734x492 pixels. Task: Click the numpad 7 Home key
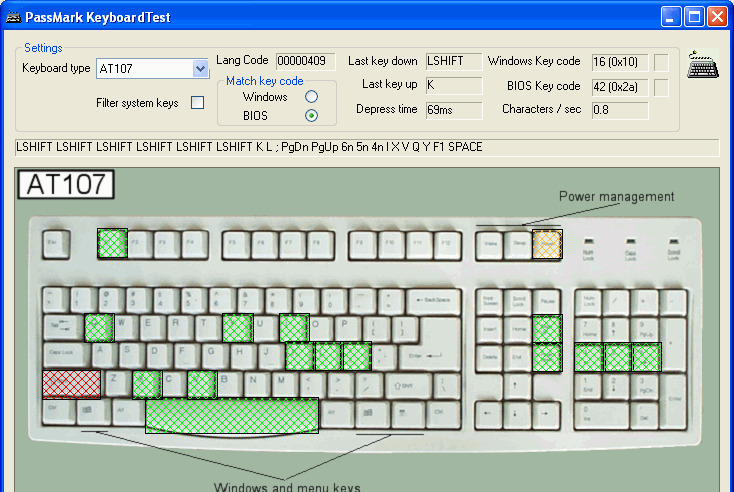tap(589, 330)
